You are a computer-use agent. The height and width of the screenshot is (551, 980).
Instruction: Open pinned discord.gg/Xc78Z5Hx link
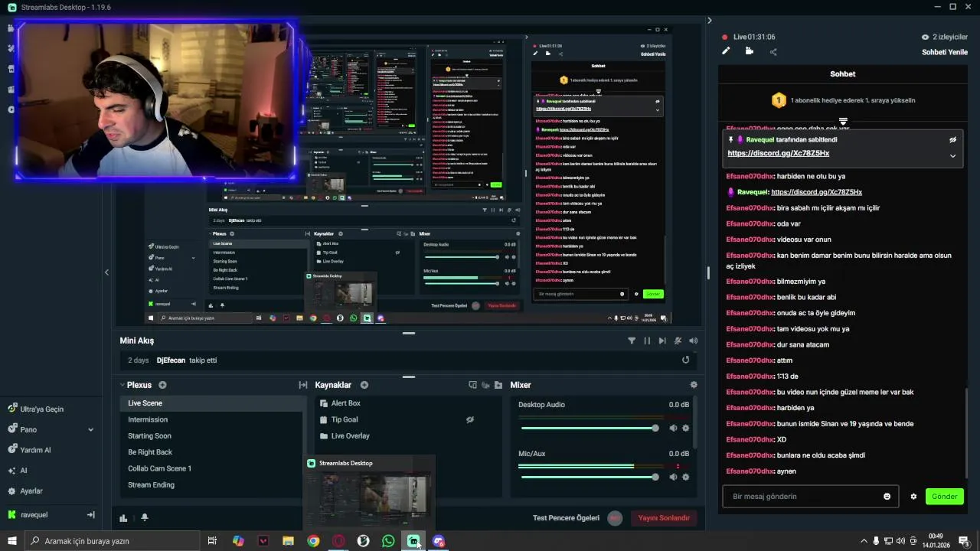click(x=778, y=153)
